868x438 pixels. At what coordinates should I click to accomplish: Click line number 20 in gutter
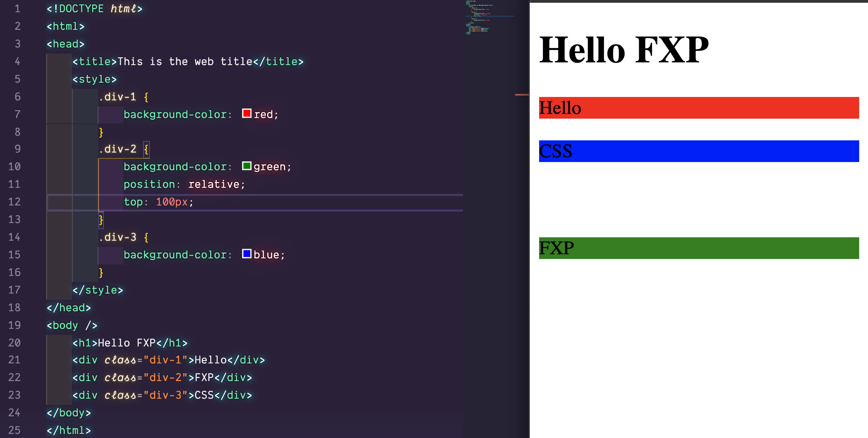click(15, 343)
